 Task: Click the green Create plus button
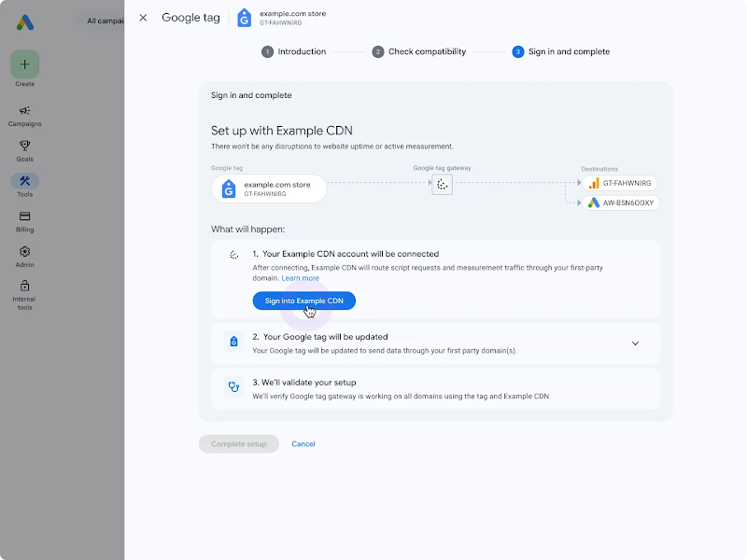point(25,64)
